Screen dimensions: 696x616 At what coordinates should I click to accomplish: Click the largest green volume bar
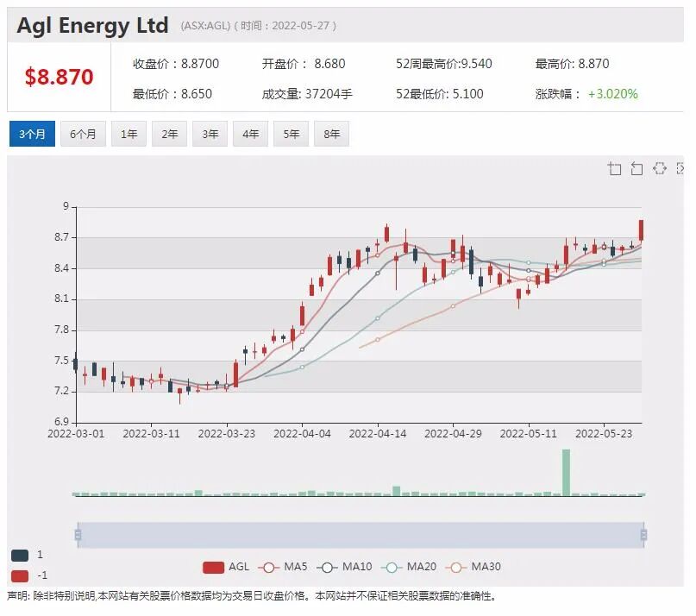tap(566, 473)
